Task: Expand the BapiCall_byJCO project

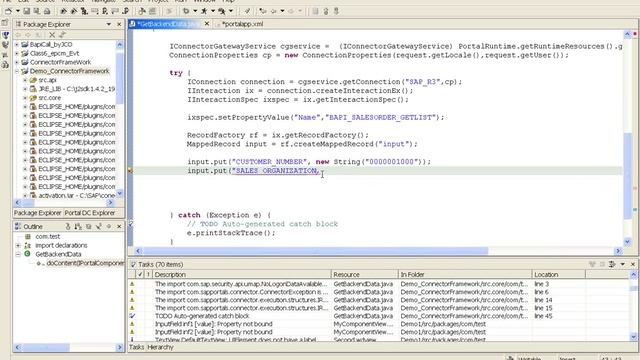Action: click(17, 44)
